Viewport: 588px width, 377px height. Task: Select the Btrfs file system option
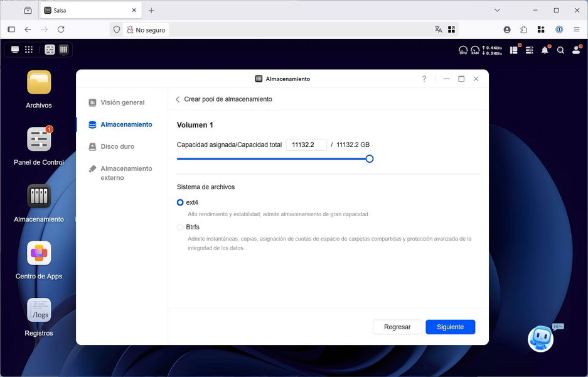pyautogui.click(x=181, y=227)
